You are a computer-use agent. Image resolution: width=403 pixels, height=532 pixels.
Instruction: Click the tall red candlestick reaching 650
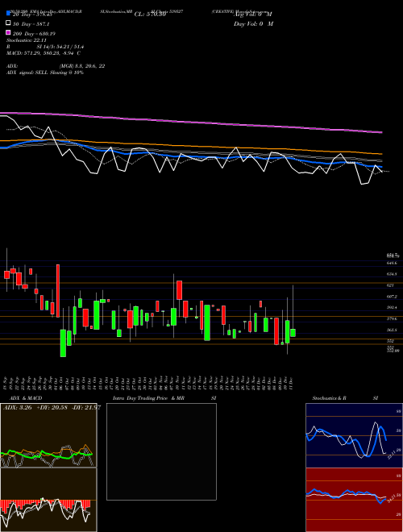point(58,291)
